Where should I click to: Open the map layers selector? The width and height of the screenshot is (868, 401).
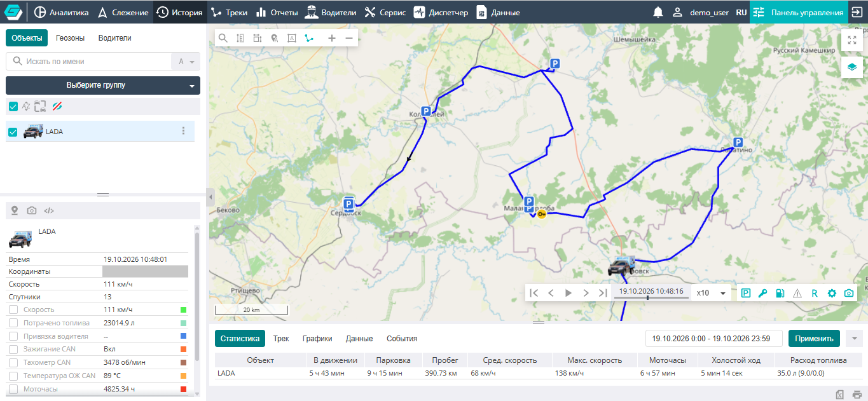coord(852,67)
